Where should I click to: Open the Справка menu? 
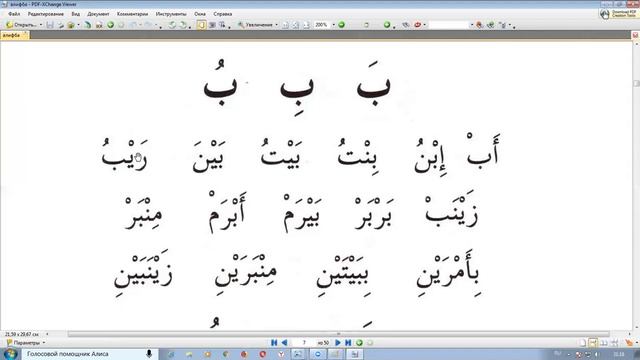click(x=222, y=14)
